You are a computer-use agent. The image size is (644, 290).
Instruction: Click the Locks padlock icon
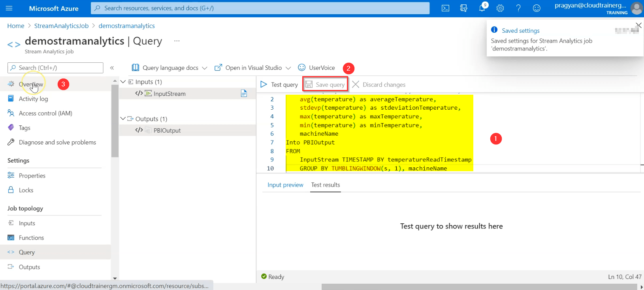pyautogui.click(x=11, y=190)
